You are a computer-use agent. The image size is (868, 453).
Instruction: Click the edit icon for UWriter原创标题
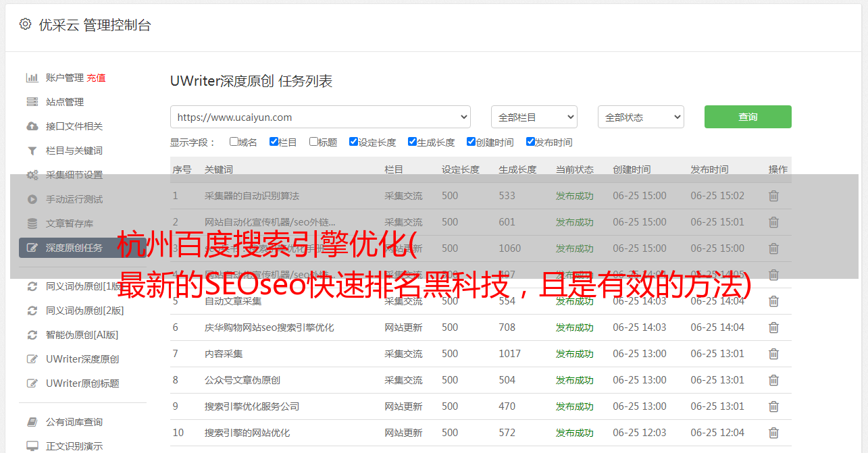pos(32,383)
